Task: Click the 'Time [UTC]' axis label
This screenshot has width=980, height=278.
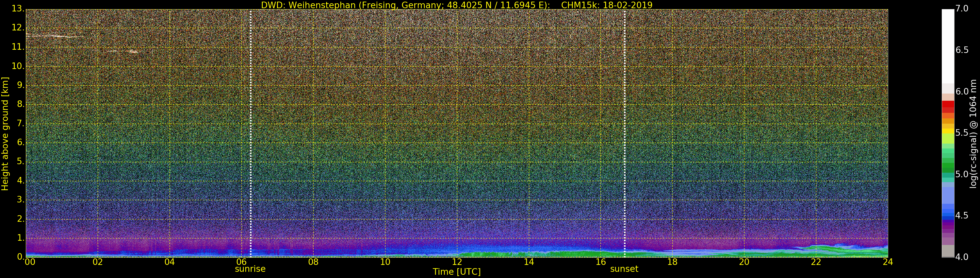Action: (x=457, y=272)
